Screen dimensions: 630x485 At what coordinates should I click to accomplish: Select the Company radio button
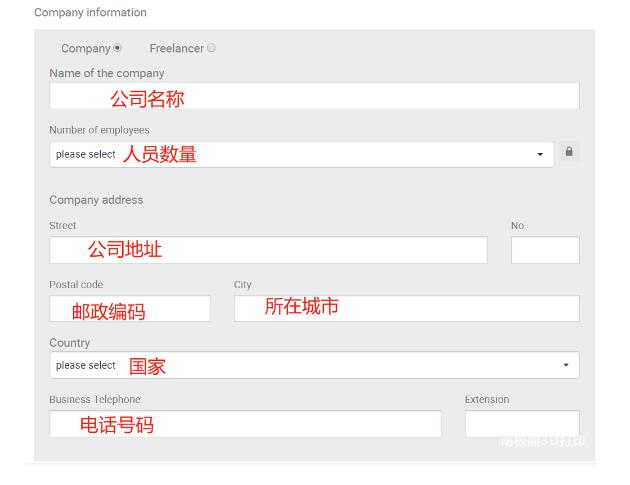118,48
